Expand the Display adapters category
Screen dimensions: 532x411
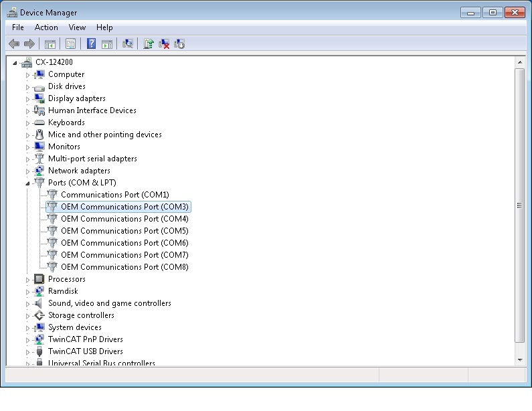coord(27,99)
